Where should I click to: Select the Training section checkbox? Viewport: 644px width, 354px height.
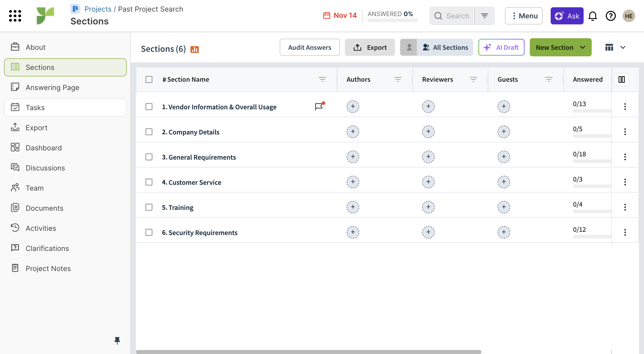coord(149,207)
